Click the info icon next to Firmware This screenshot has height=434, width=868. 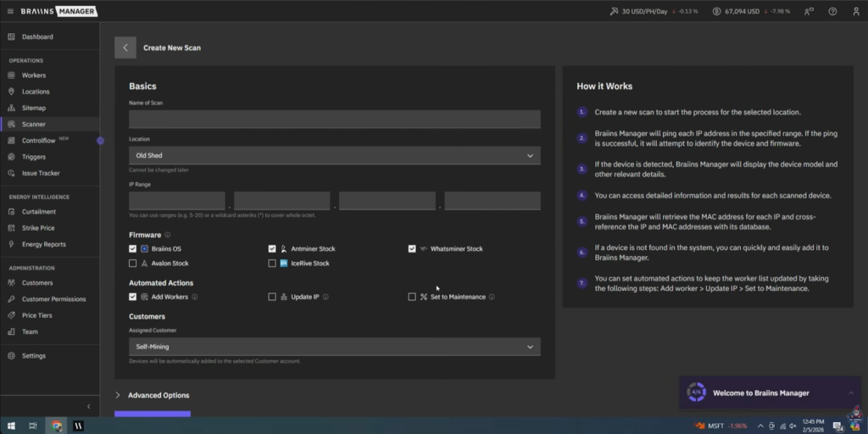click(168, 235)
